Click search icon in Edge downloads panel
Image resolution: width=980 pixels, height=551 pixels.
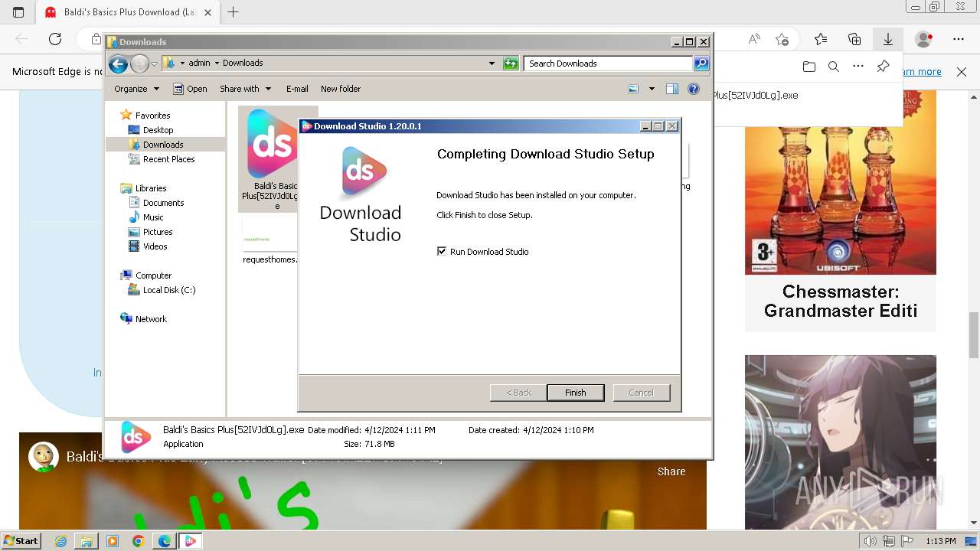coord(834,67)
